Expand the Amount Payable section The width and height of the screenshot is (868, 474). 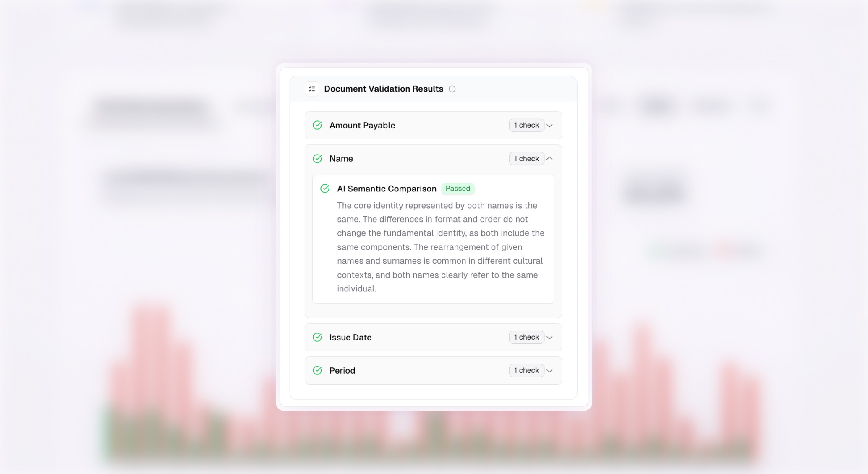[x=549, y=125]
